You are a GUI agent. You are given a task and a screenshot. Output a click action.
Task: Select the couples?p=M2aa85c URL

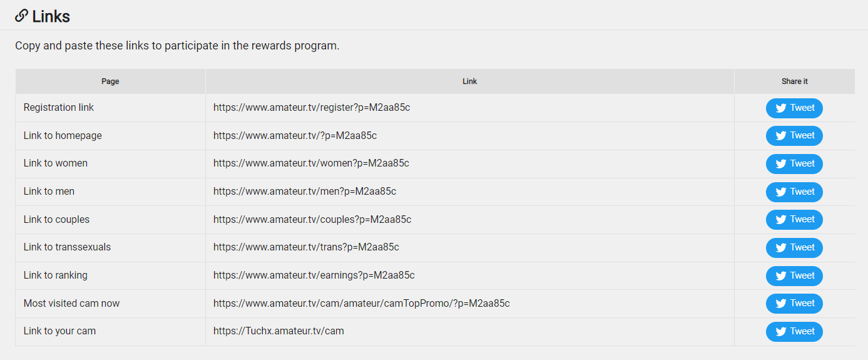point(312,220)
